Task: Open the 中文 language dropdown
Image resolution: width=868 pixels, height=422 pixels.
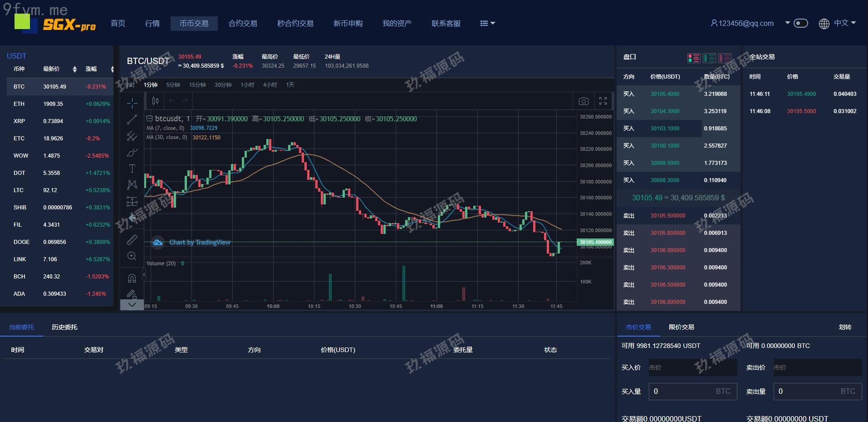Action: 838,23
